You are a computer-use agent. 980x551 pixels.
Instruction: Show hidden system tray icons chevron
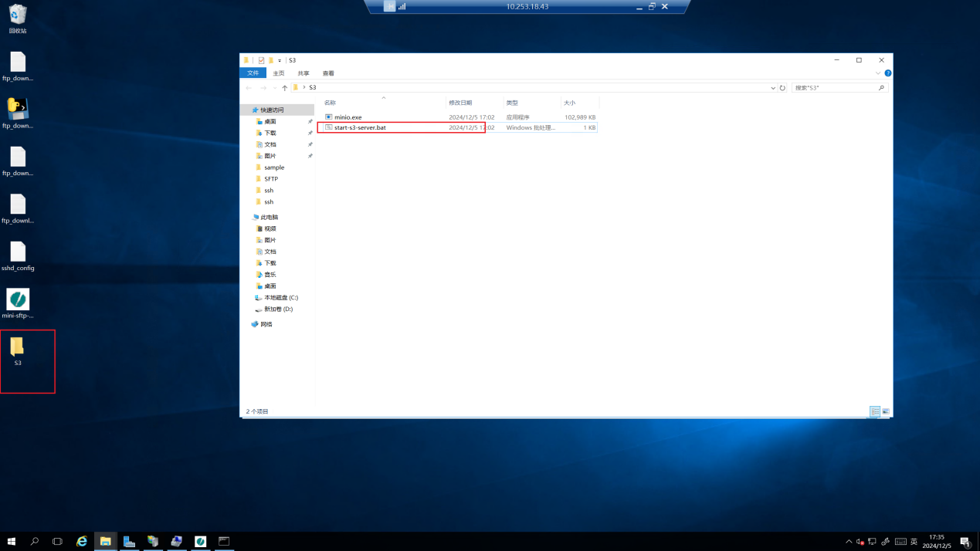click(x=849, y=542)
